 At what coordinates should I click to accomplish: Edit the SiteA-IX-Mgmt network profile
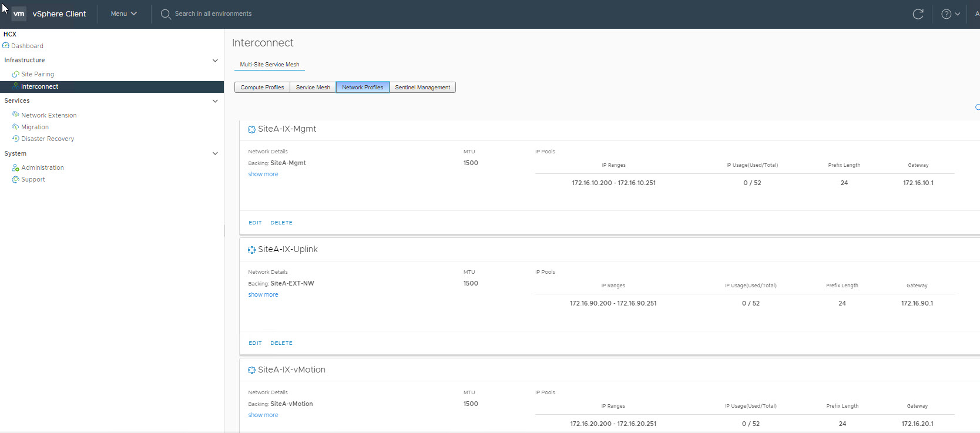pos(255,223)
